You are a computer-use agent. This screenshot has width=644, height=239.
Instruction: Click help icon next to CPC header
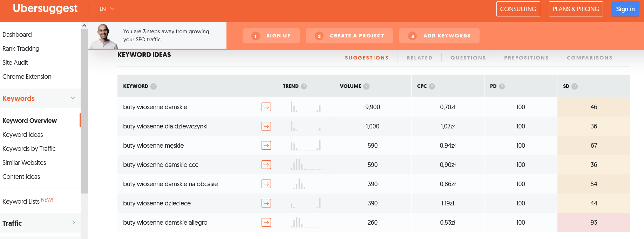coord(432,86)
